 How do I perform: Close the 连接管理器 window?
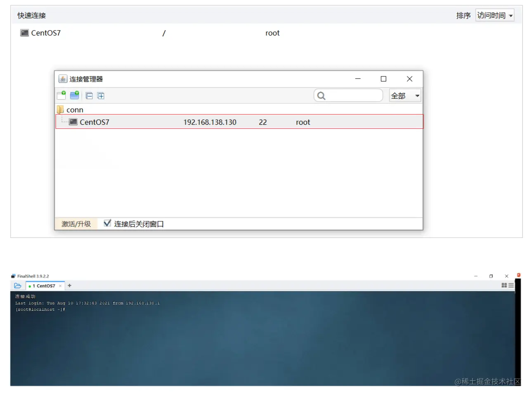[409, 79]
